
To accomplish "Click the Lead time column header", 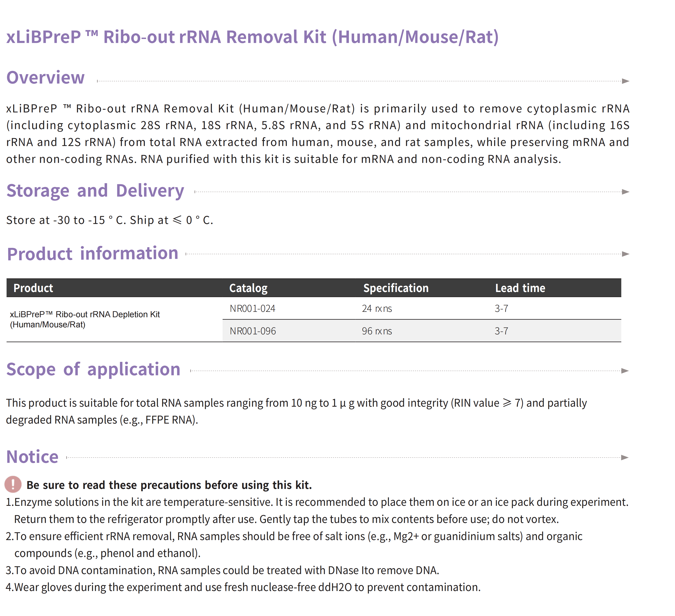I will click(x=520, y=288).
